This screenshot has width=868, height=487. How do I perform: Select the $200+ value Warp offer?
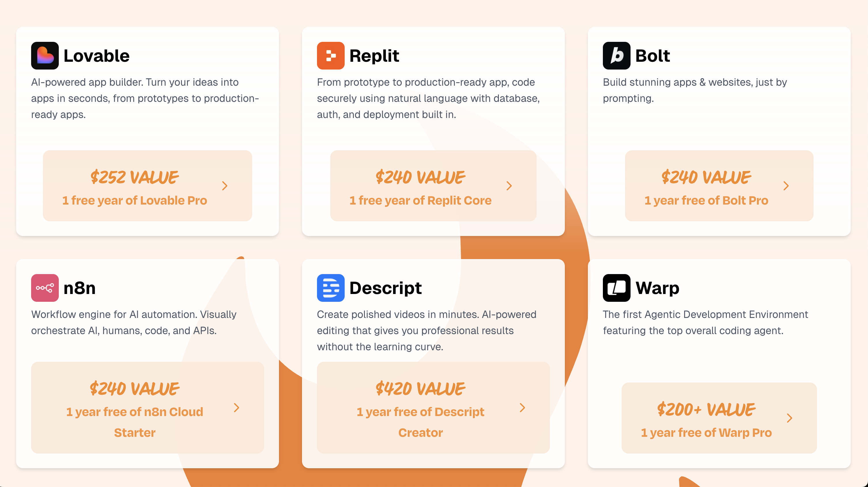click(x=706, y=410)
